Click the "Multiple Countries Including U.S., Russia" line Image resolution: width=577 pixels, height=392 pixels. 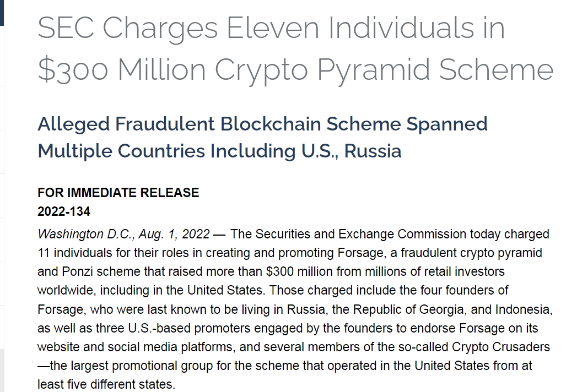tap(219, 150)
